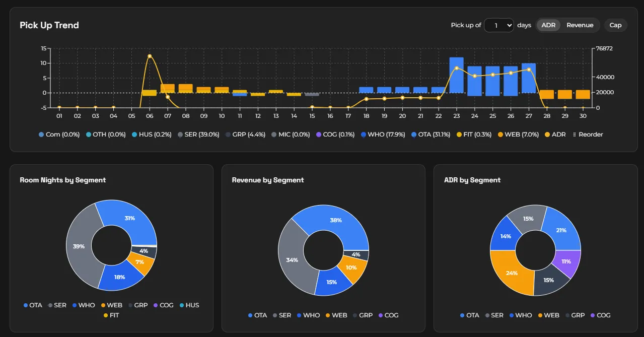Image resolution: width=644 pixels, height=337 pixels.
Task: Toggle OTA (31.1%) legend series
Action: (x=431, y=134)
